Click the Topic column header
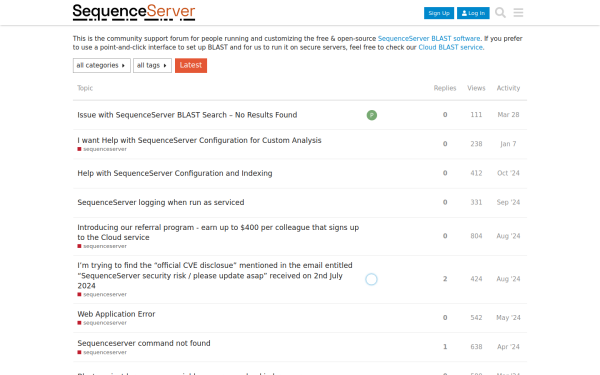The height and width of the screenshot is (375, 600). 85,88
